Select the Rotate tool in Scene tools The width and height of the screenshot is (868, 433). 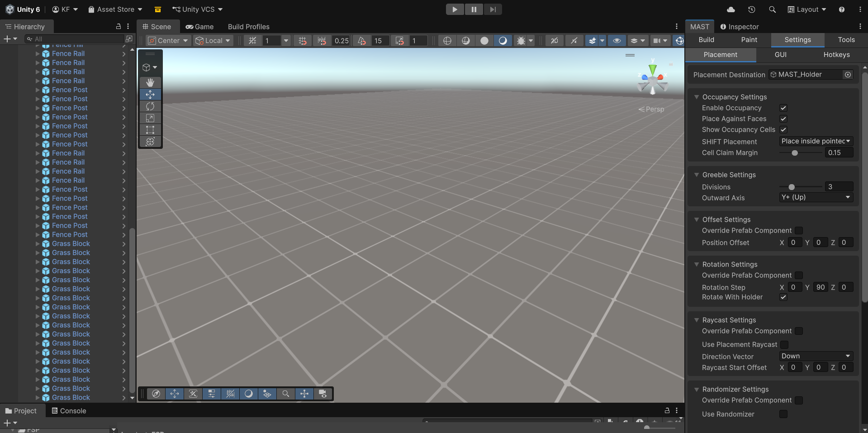point(150,106)
